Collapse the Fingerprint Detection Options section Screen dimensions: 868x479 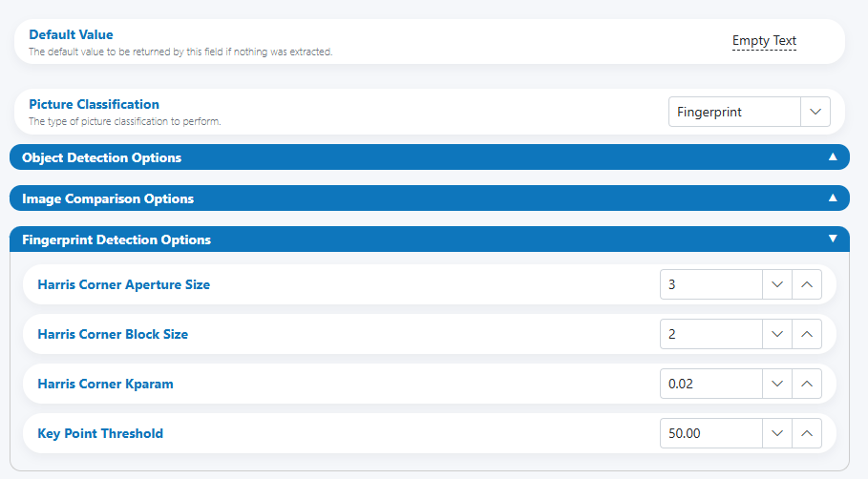[430, 239]
